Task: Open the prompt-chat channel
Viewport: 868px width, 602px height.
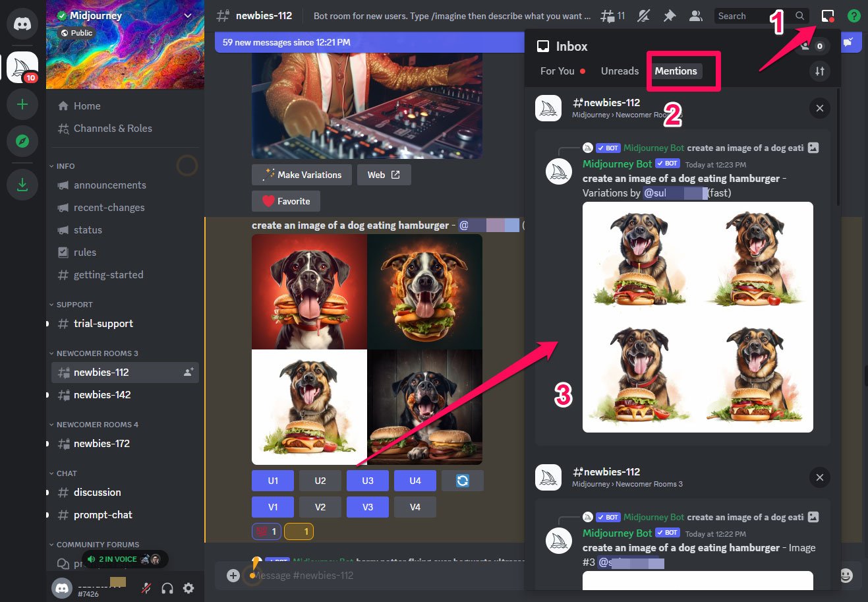Action: click(x=125, y=515)
